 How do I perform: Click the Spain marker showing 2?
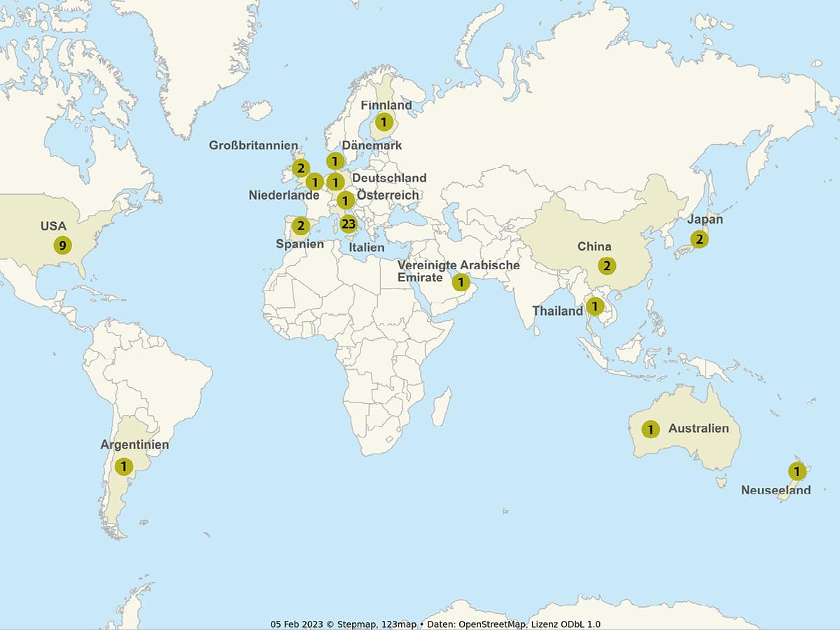tap(301, 225)
